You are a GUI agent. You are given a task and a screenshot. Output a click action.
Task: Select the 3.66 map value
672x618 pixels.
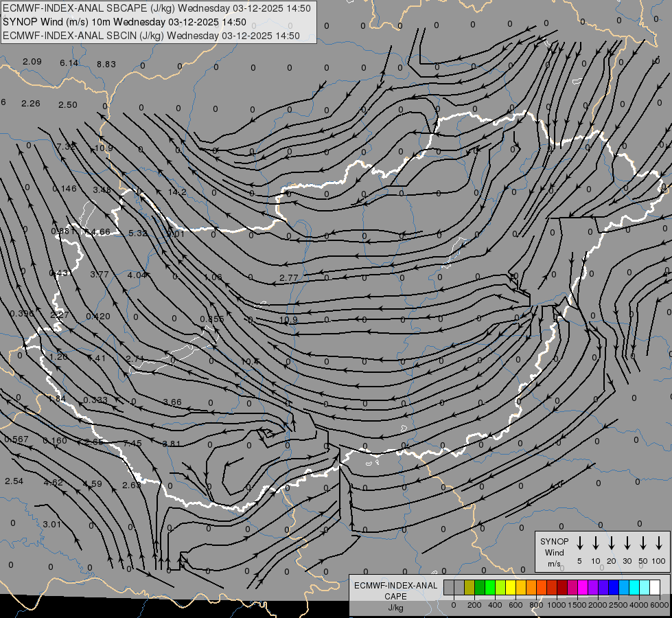point(172,402)
